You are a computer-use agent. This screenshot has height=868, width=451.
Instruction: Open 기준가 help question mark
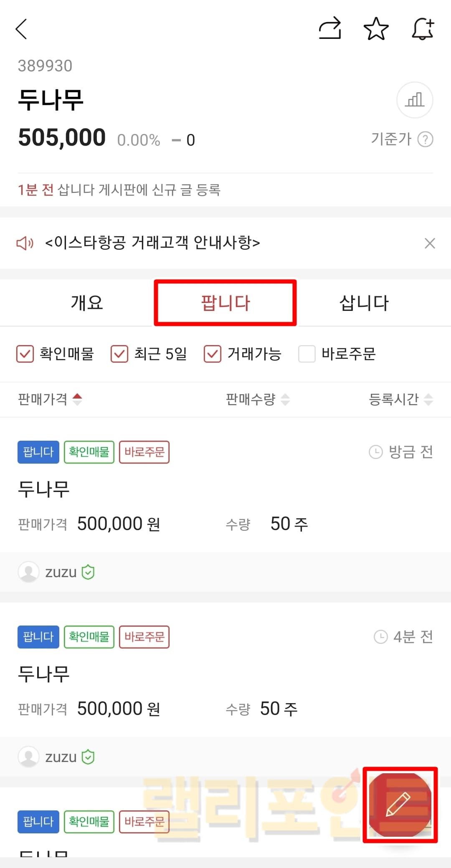pos(426,139)
